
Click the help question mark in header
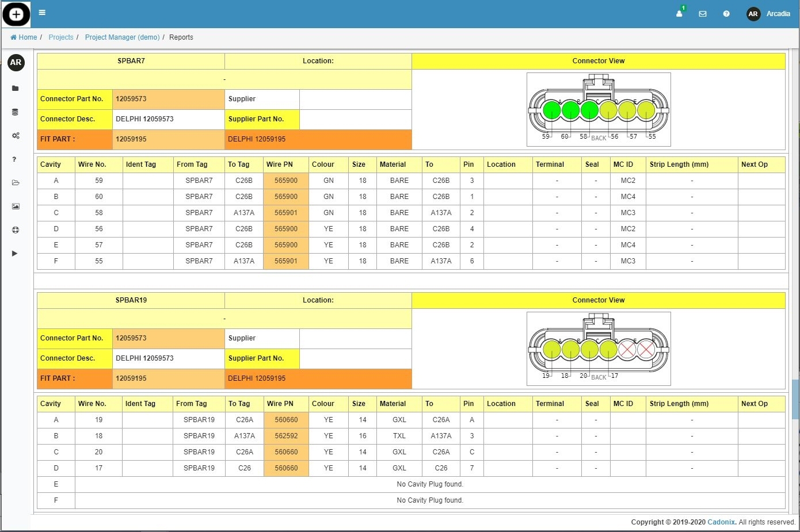tap(726, 14)
